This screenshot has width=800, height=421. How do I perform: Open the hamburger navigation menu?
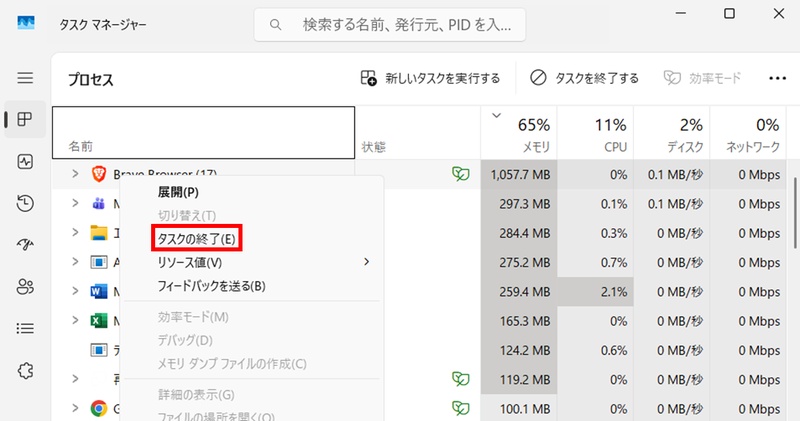[25, 78]
